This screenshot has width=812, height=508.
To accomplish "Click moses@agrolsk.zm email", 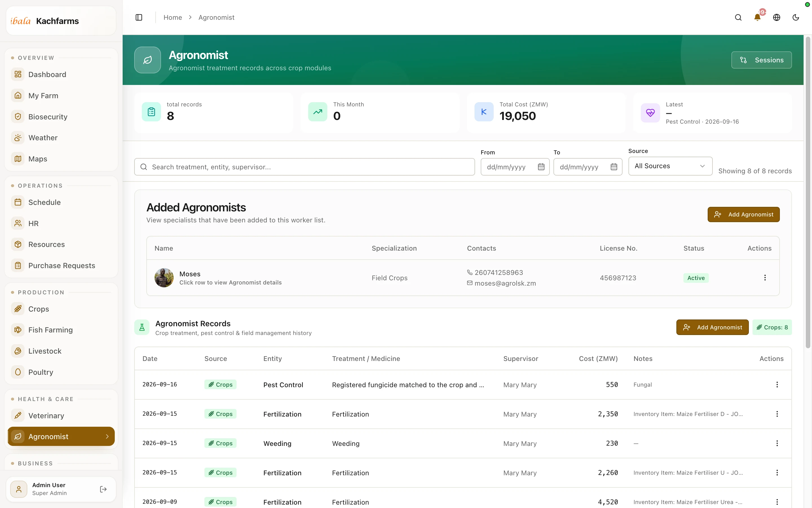I will click(x=505, y=283).
